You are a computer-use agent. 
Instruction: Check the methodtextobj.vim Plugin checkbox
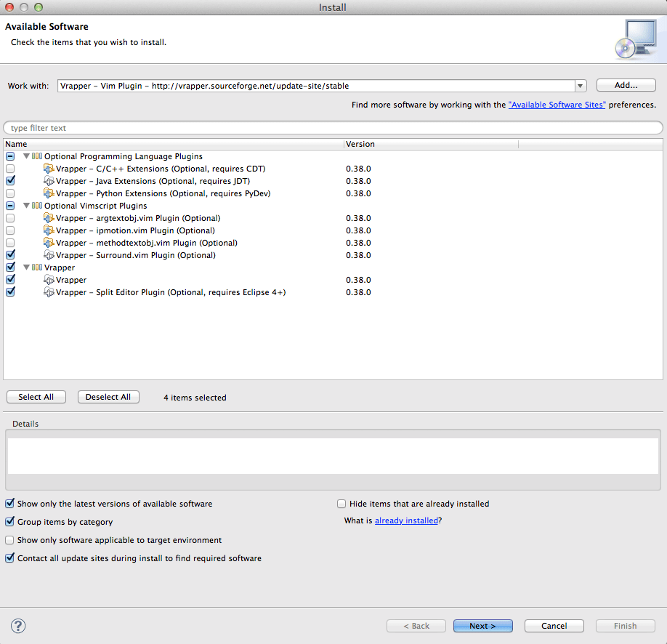pyautogui.click(x=10, y=243)
